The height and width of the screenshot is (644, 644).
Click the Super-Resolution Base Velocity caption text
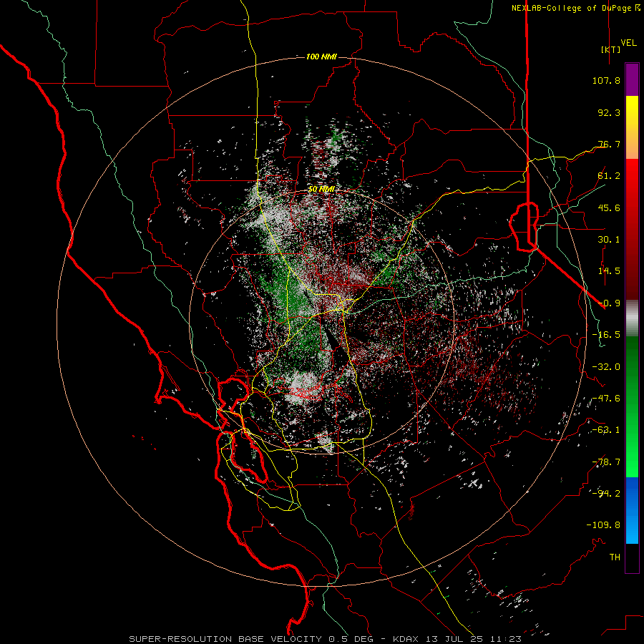point(326,639)
